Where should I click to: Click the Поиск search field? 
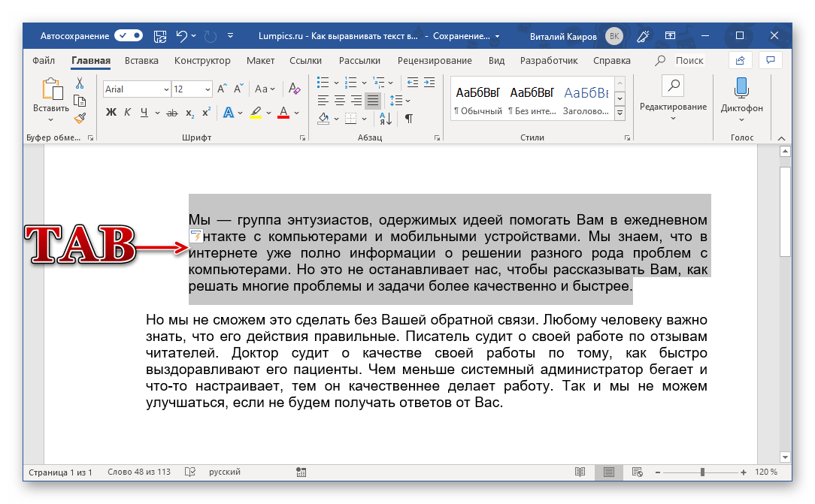[x=689, y=61]
